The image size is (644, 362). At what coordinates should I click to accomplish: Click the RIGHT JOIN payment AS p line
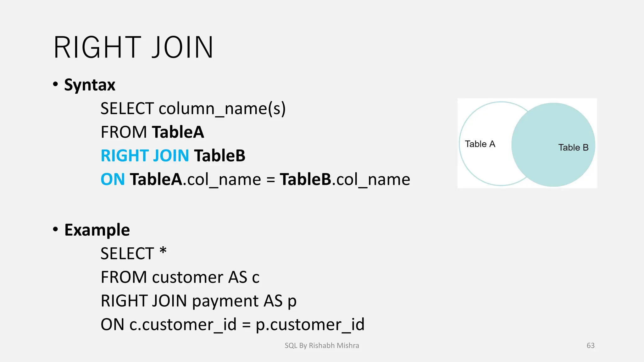pos(198,301)
